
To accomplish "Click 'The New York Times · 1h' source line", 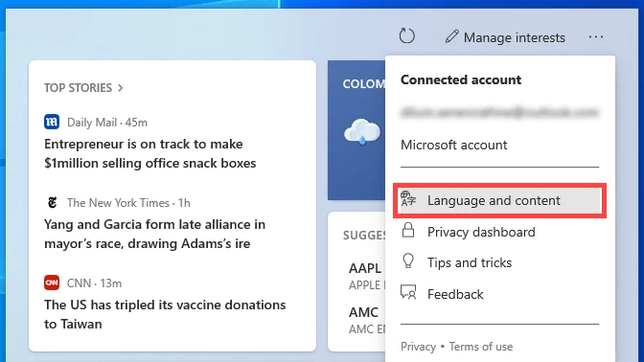I will click(128, 203).
